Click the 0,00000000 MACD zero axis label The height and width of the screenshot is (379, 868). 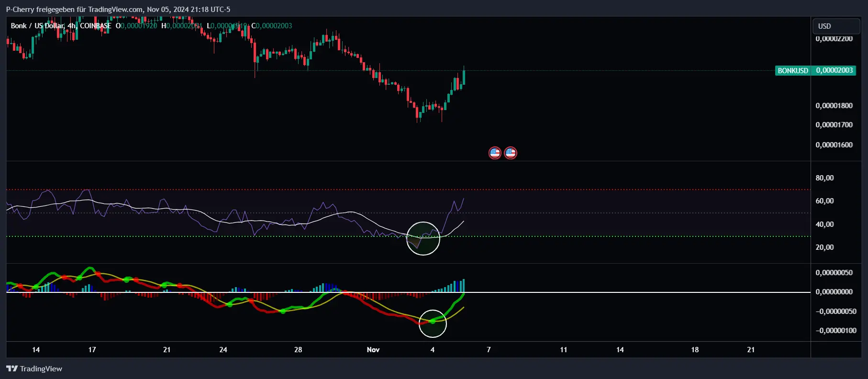click(834, 292)
